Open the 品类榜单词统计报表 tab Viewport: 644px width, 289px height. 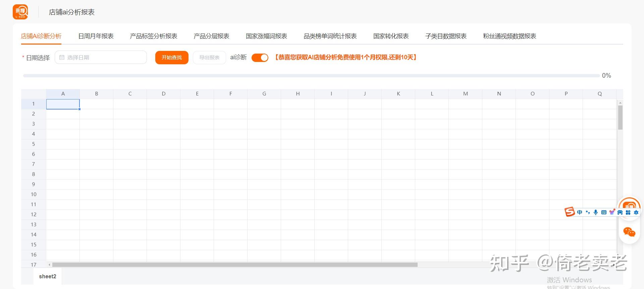[330, 36]
